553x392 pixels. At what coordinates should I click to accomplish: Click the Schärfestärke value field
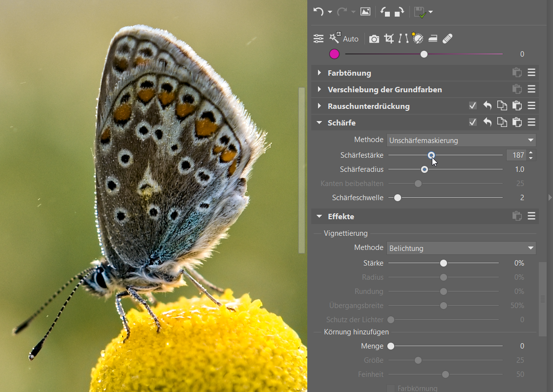(516, 155)
